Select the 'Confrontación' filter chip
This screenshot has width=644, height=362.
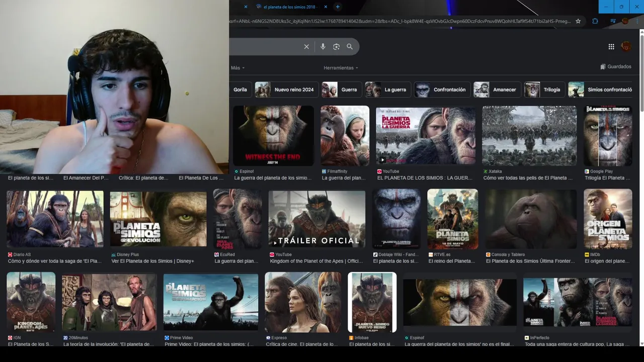point(442,89)
